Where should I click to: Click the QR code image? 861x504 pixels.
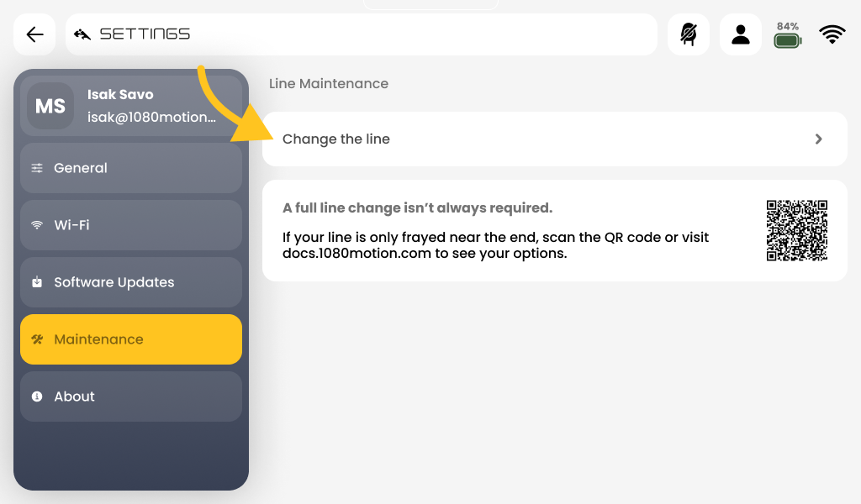click(x=797, y=230)
